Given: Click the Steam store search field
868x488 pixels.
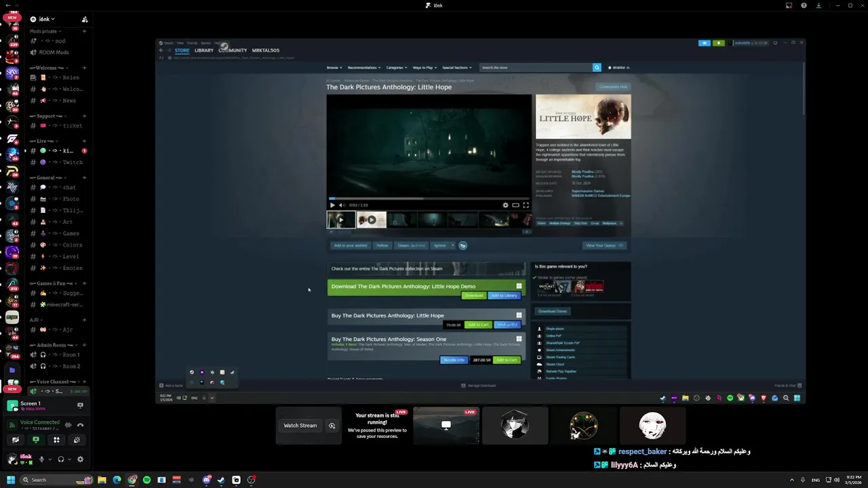Looking at the screenshot, I should pyautogui.click(x=536, y=68).
